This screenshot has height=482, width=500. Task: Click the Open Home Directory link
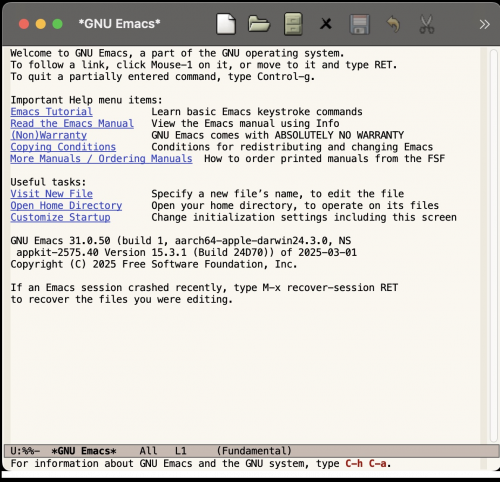(66, 205)
